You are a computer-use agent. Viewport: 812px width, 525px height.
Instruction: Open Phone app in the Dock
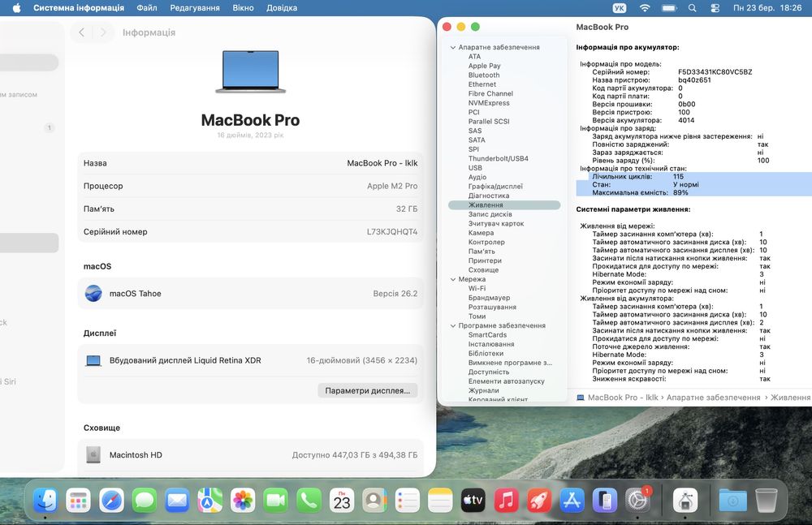click(309, 501)
